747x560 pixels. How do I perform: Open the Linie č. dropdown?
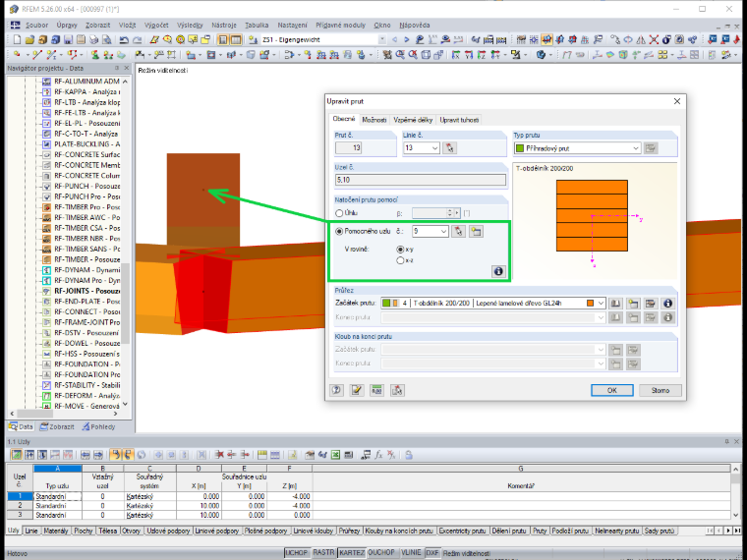[434, 148]
